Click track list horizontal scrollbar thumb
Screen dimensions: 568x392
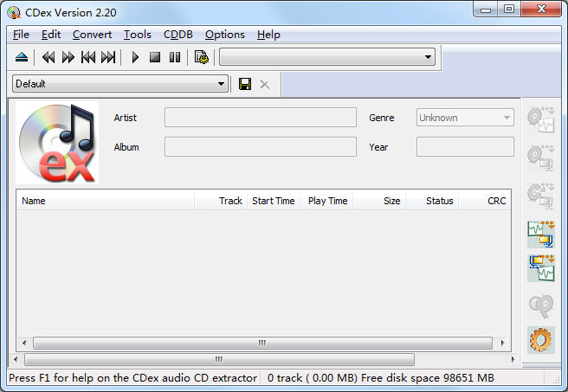click(x=262, y=343)
